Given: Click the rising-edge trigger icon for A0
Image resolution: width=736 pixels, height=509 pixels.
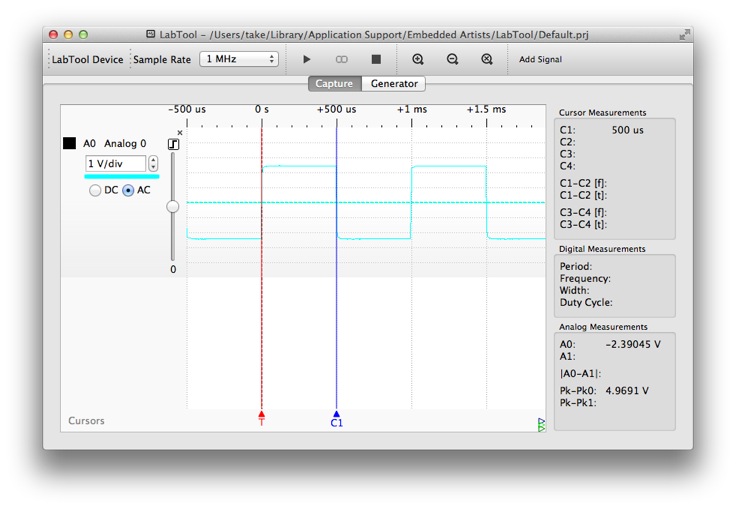Looking at the screenshot, I should click(x=173, y=144).
